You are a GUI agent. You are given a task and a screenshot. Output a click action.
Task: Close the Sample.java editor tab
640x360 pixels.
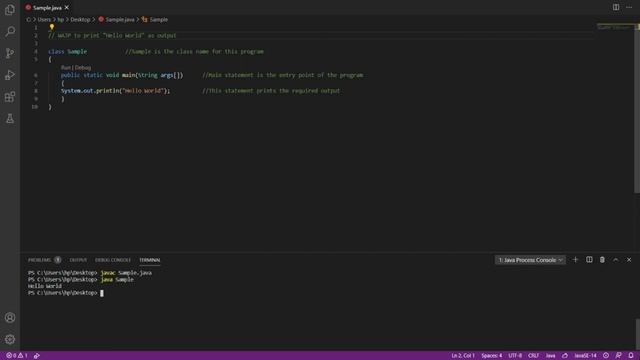point(67,7)
